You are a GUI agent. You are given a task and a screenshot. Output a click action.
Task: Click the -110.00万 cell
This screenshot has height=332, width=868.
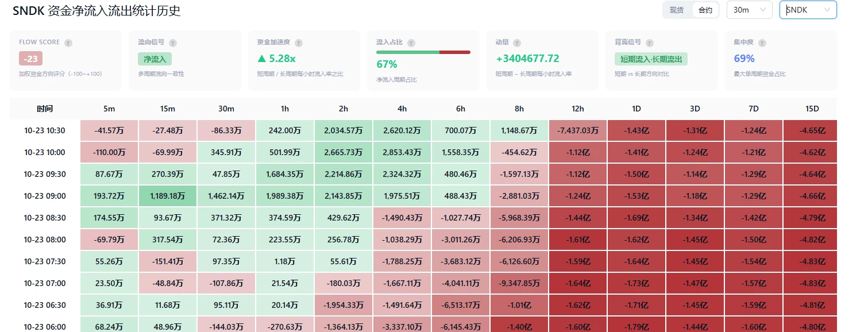(x=109, y=152)
